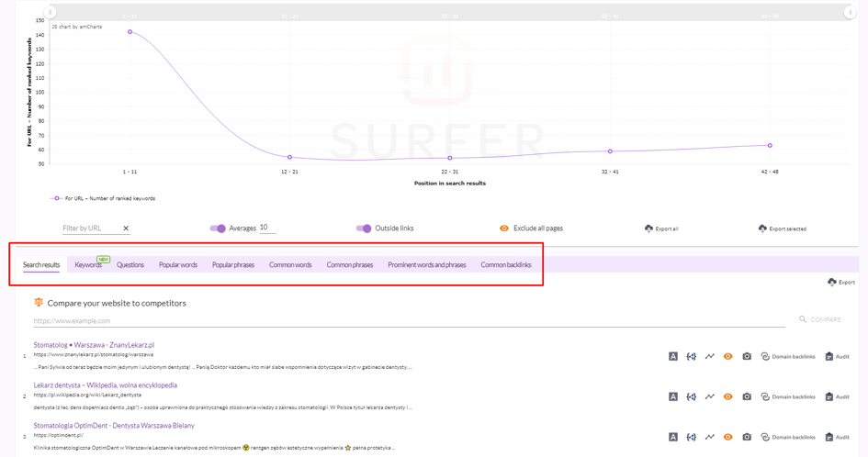Screen dimensions: 868x457
Task: Click the Exclude all pages eye toggle
Action: pyautogui.click(x=504, y=228)
